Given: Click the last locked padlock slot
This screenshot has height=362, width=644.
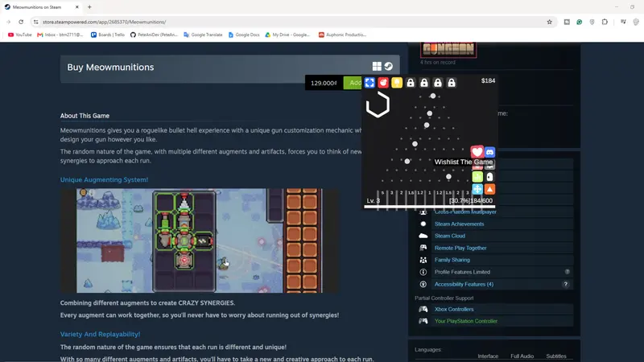Looking at the screenshot, I should coord(452,83).
